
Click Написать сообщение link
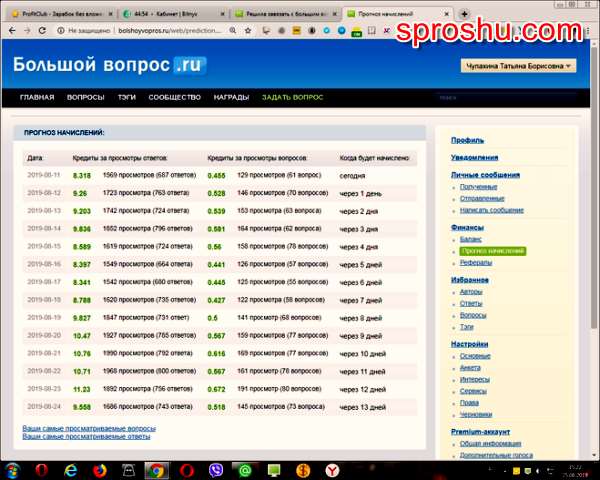(x=492, y=210)
